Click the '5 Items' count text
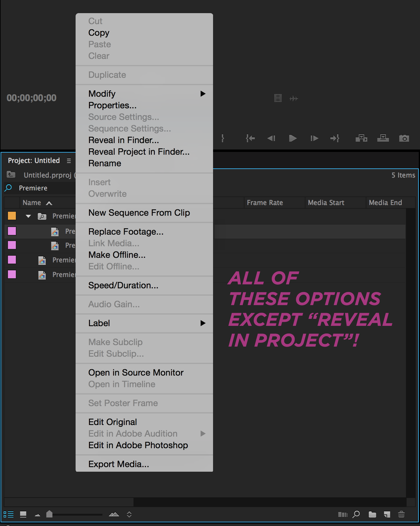The height and width of the screenshot is (526, 420). 403,175
